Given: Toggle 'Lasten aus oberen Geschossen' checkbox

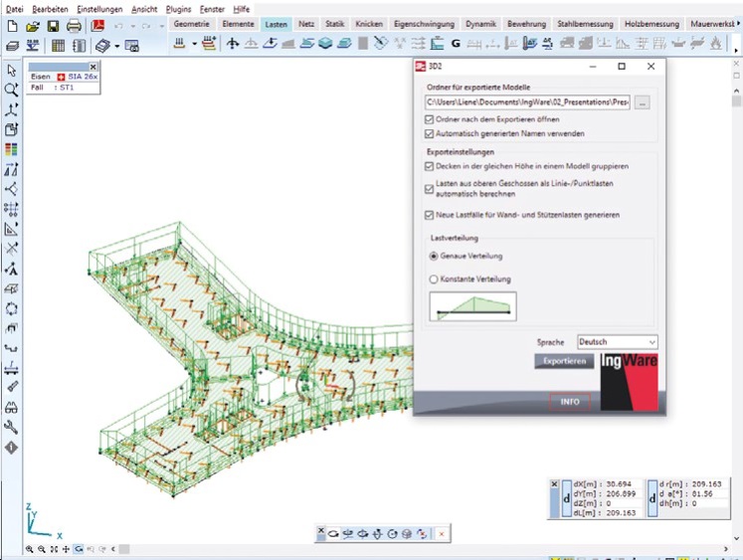Looking at the screenshot, I should 430,189.
